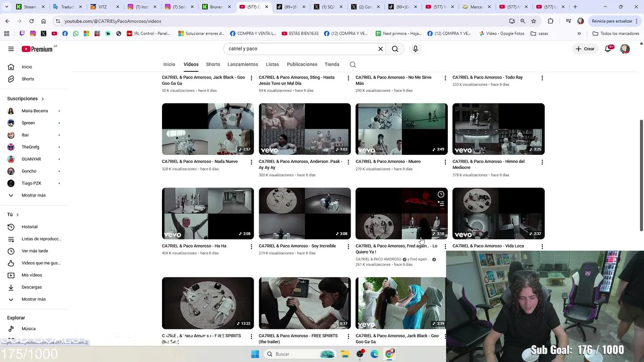This screenshot has width=644, height=362.
Task: Open Ver más tarde in the sidebar
Action: point(34,251)
